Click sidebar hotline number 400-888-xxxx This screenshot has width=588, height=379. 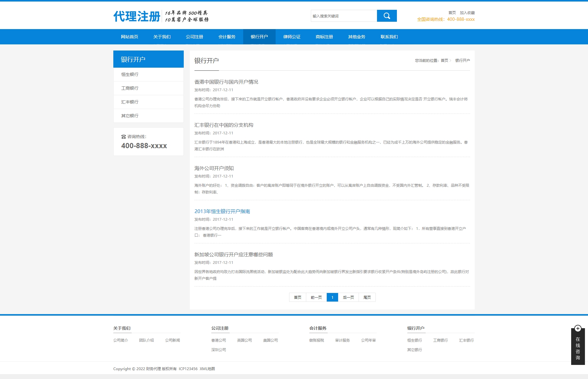[144, 146]
